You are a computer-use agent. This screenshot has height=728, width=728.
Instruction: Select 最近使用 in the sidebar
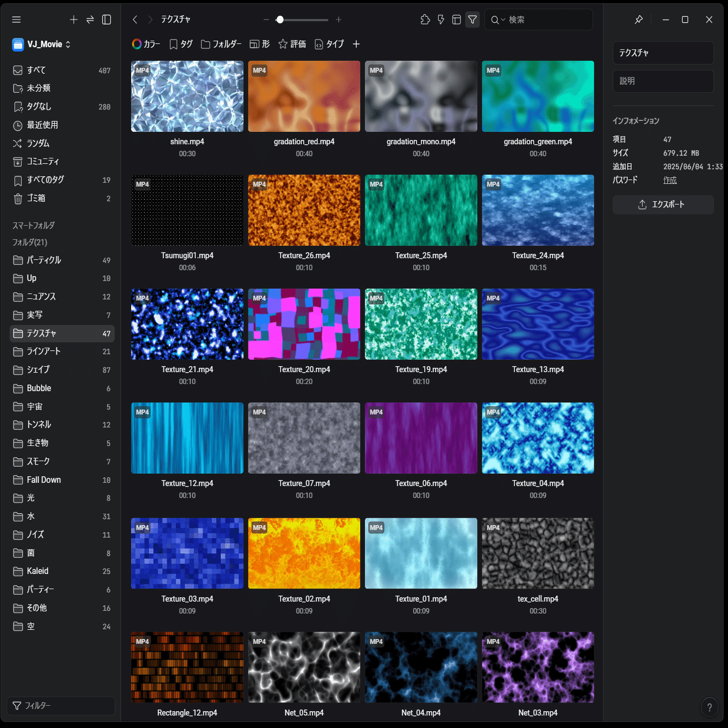tap(62, 125)
